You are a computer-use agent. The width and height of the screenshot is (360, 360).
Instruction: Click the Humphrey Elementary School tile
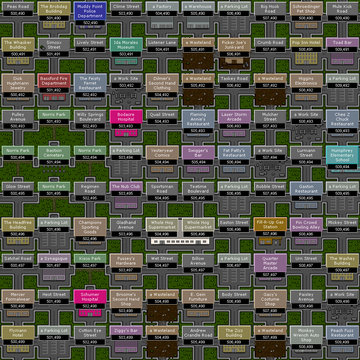tap(342, 155)
